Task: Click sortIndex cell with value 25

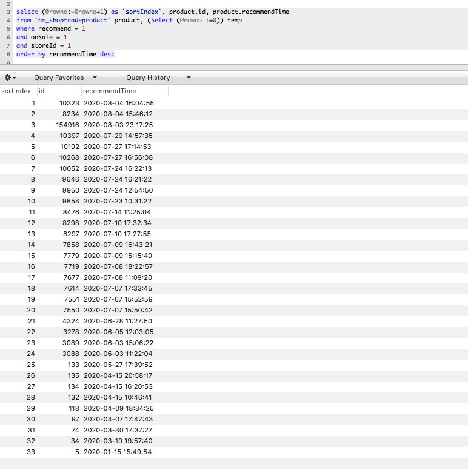Action: point(32,365)
